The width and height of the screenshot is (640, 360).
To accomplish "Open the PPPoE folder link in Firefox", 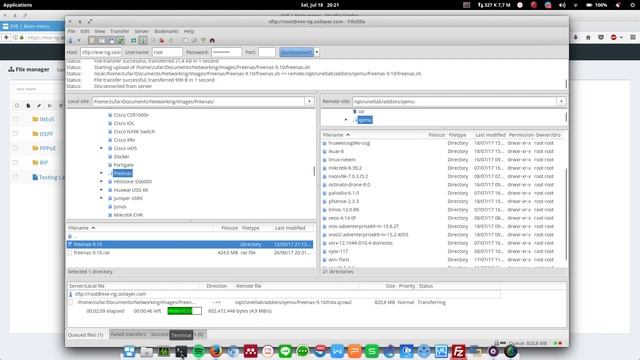I will [x=47, y=148].
